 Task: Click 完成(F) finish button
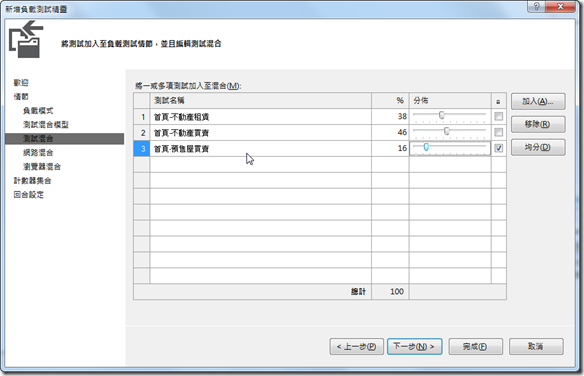pyautogui.click(x=475, y=347)
